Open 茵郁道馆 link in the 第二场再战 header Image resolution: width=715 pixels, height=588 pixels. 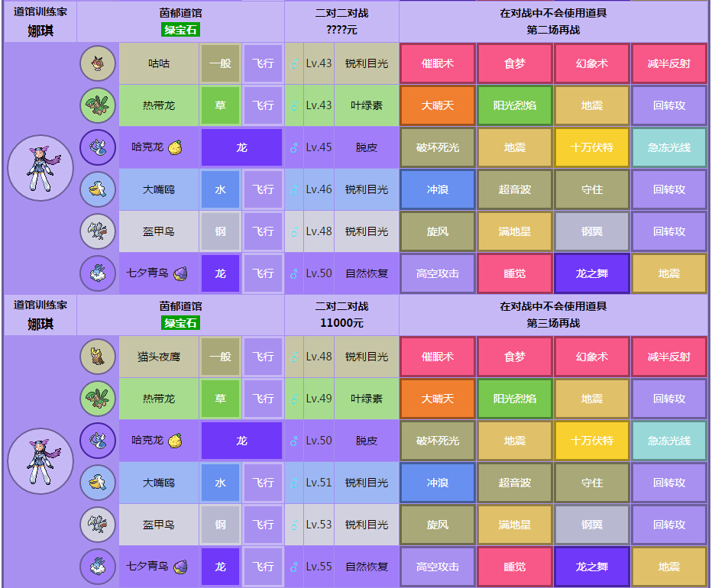tap(180, 13)
